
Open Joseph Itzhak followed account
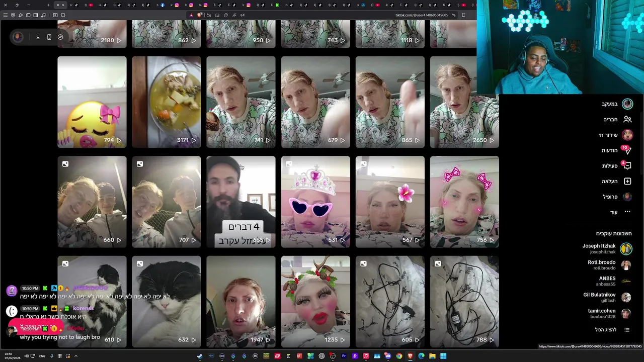click(606, 248)
